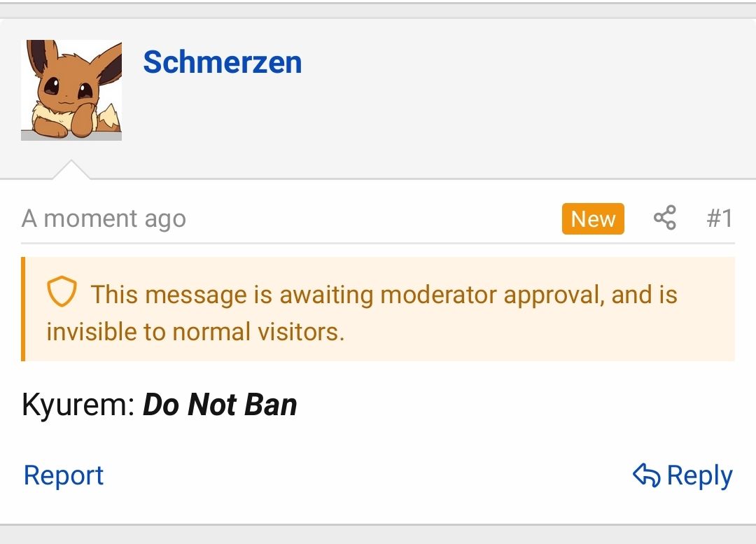Open the #1 post permalink
756x544 pixels.
tap(719, 218)
